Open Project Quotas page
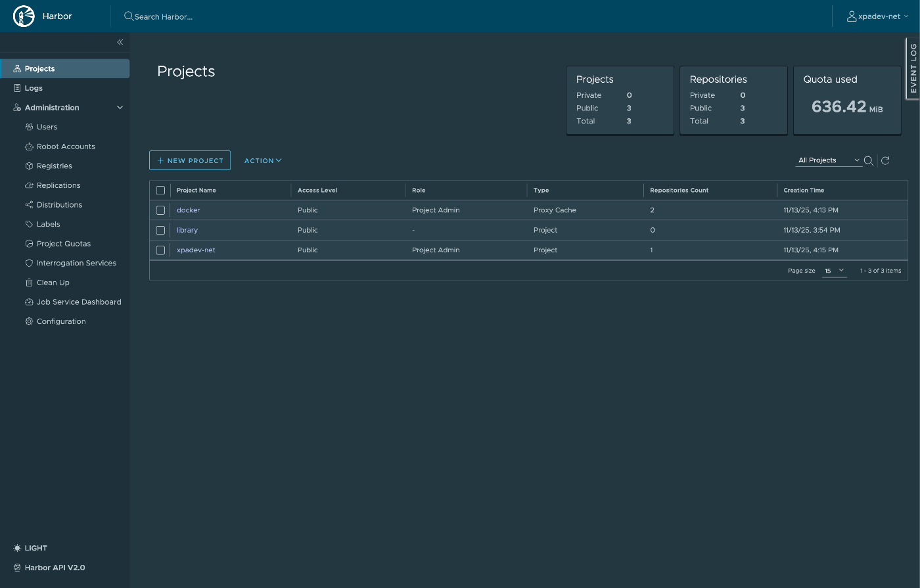The height and width of the screenshot is (588, 920). tap(65, 244)
